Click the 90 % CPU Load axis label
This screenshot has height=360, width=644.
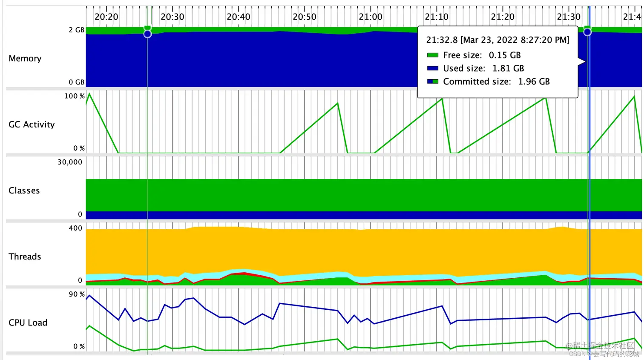click(77, 294)
